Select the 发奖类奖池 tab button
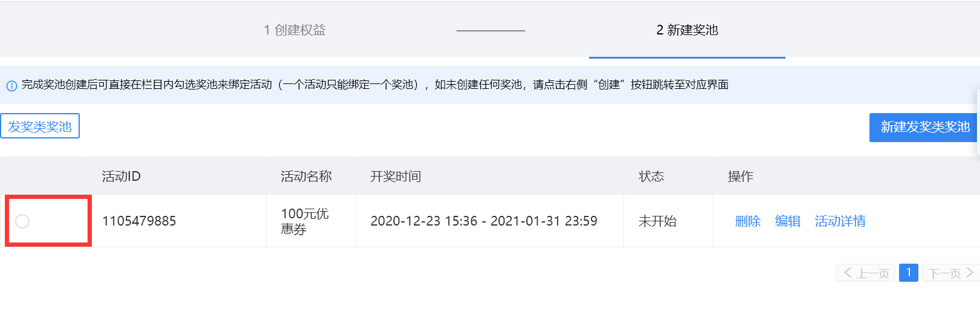Viewport: 980px width, 309px height. tap(40, 126)
